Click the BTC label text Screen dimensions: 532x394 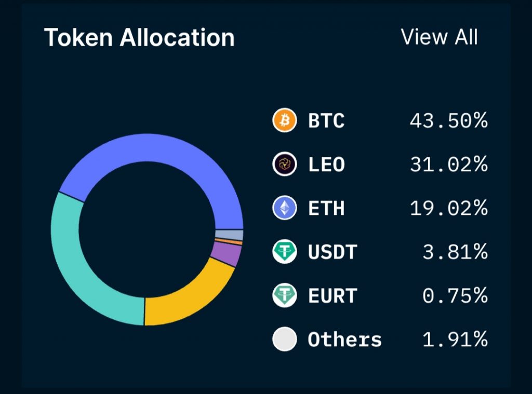[x=326, y=121]
